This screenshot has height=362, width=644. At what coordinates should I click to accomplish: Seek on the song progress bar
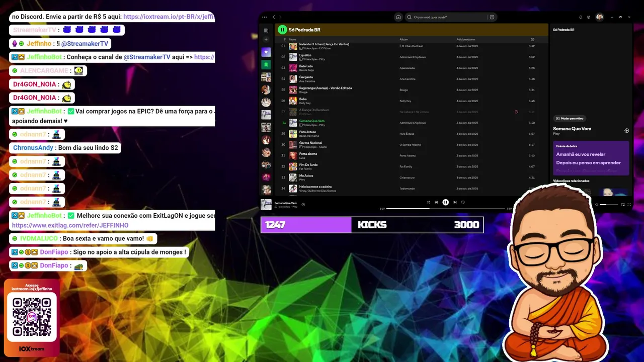coord(445,208)
